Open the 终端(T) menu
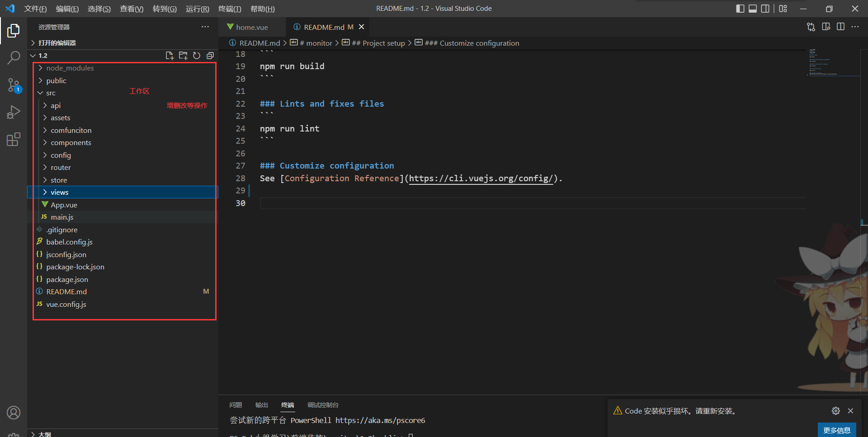868x437 pixels. 230,9
